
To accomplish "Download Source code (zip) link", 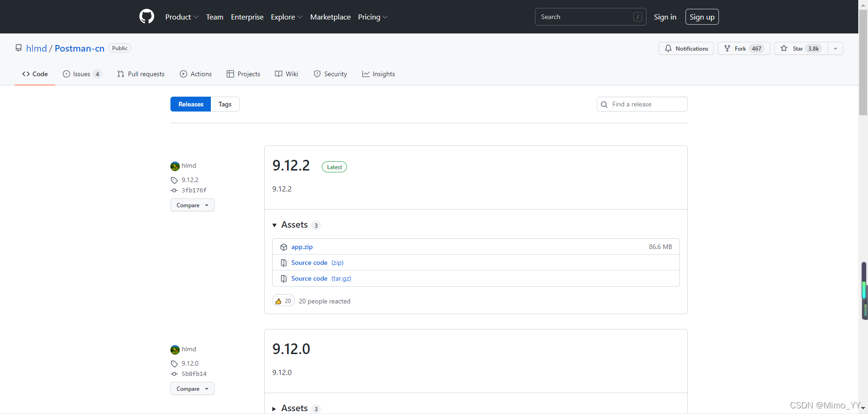I will 317,263.
